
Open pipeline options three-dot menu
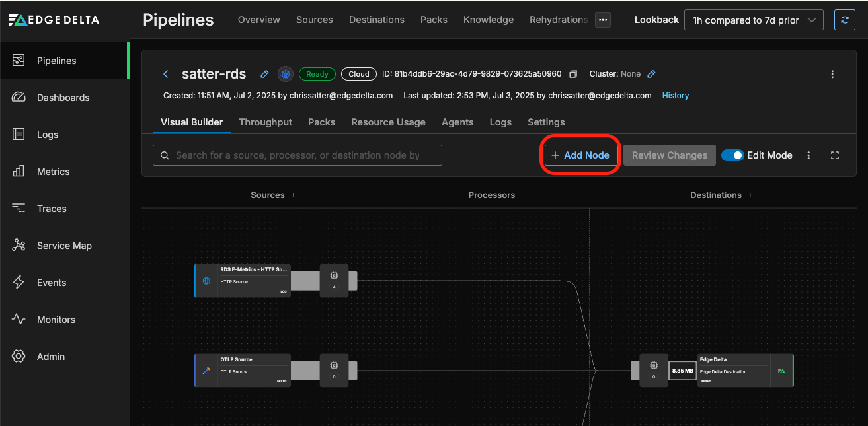[832, 74]
